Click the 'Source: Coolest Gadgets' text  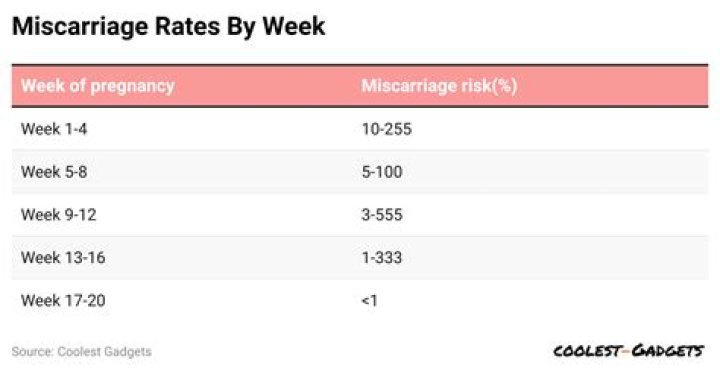(82, 352)
